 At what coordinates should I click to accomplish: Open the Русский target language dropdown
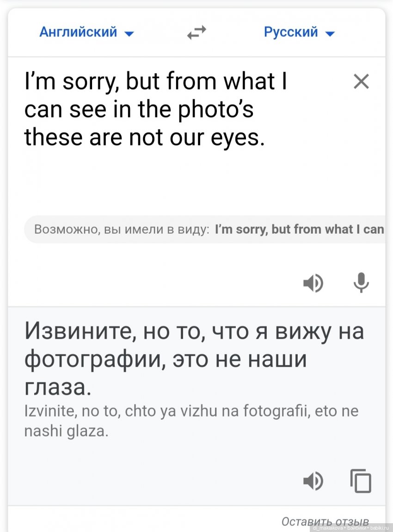tap(291, 32)
